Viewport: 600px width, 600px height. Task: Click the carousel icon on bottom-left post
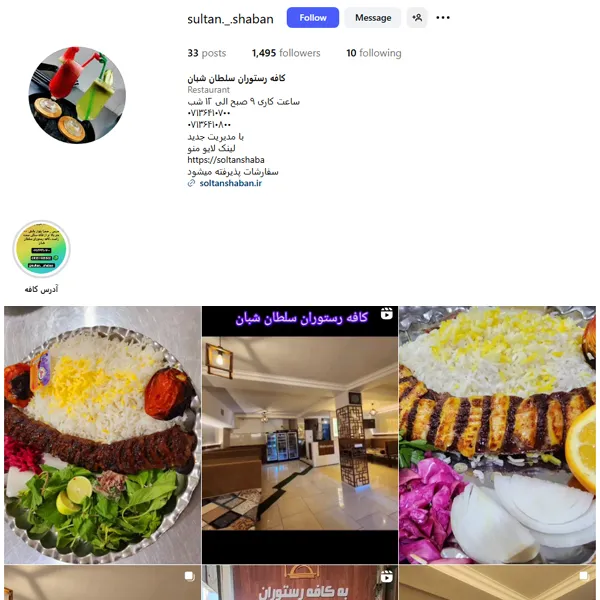click(189, 576)
